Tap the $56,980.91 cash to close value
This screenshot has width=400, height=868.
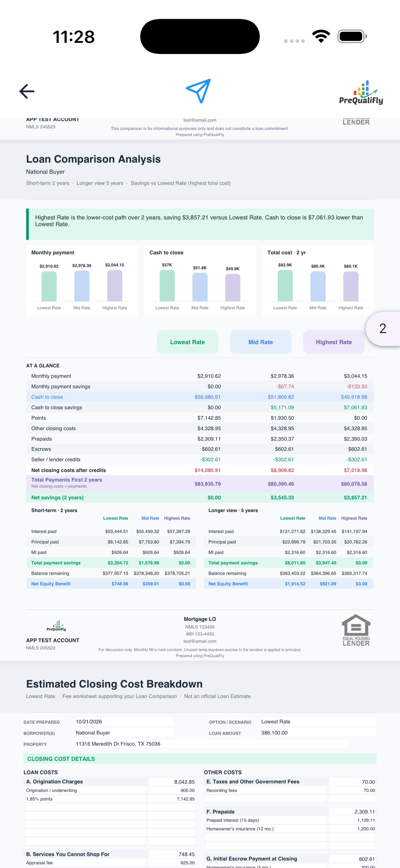click(x=207, y=397)
